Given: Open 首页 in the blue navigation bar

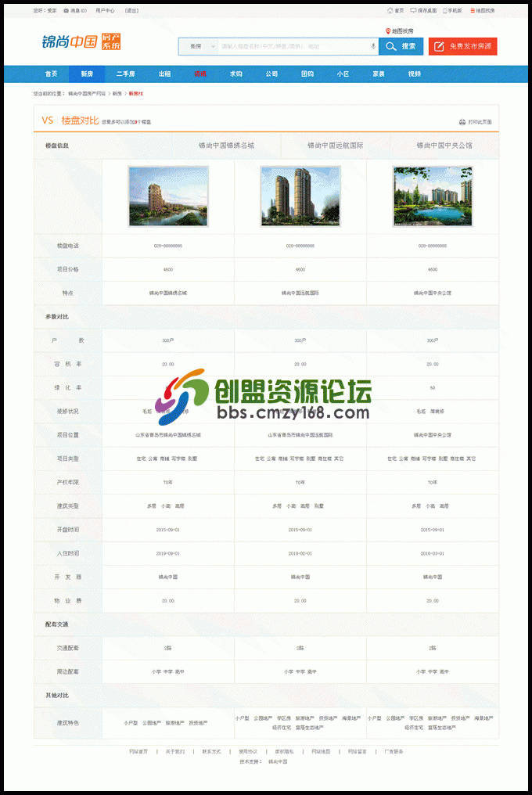Looking at the screenshot, I should (x=51, y=74).
